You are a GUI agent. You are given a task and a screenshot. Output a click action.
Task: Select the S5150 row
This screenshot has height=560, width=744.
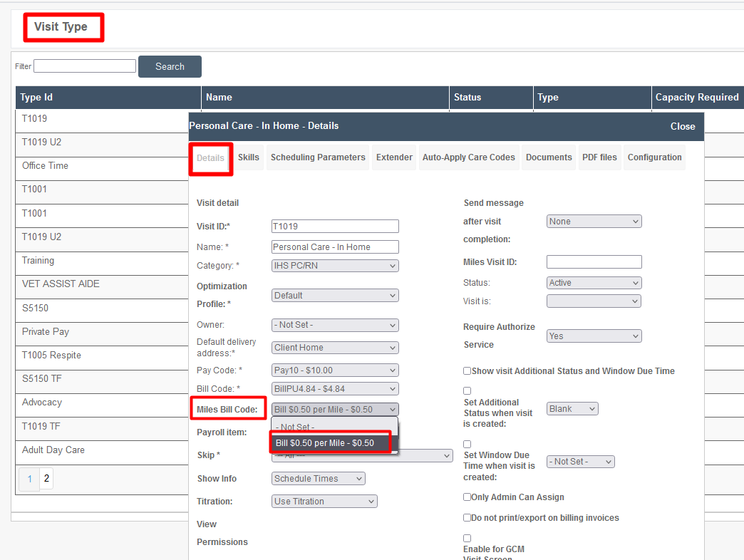102,311
